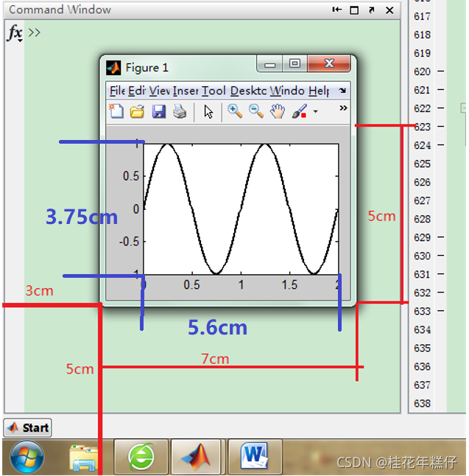
Task: Minimize the Command Window panel with arrow icon
Action: (336, 10)
